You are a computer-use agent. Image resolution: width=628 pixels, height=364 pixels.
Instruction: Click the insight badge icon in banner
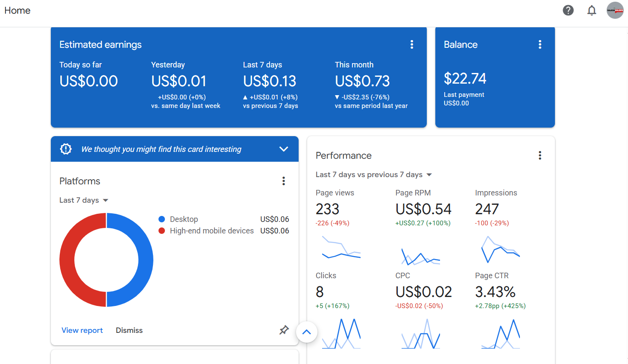(x=66, y=149)
